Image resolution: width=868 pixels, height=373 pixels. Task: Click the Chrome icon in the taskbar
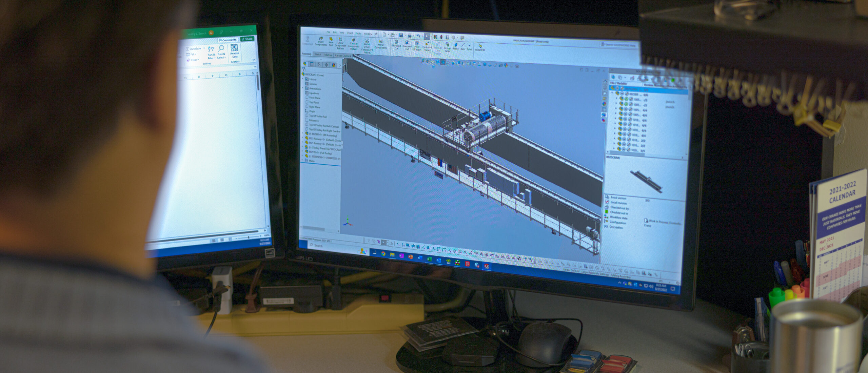pyautogui.click(x=383, y=253)
